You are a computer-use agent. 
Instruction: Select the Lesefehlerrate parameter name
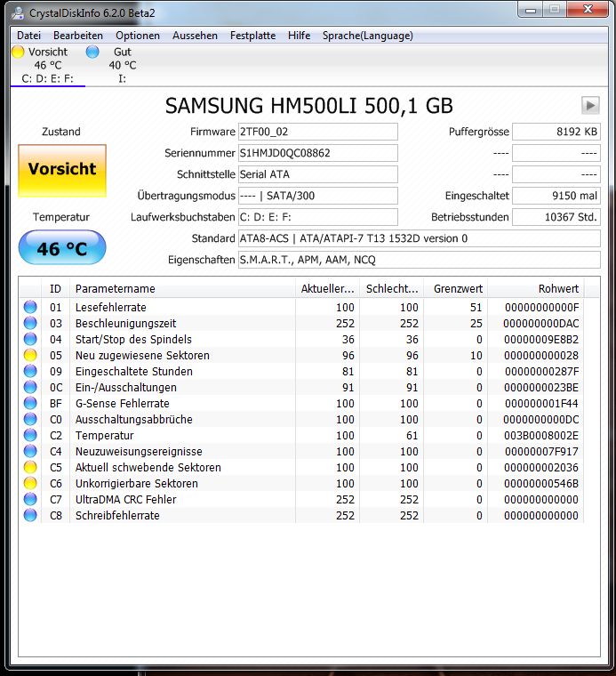tap(111, 307)
